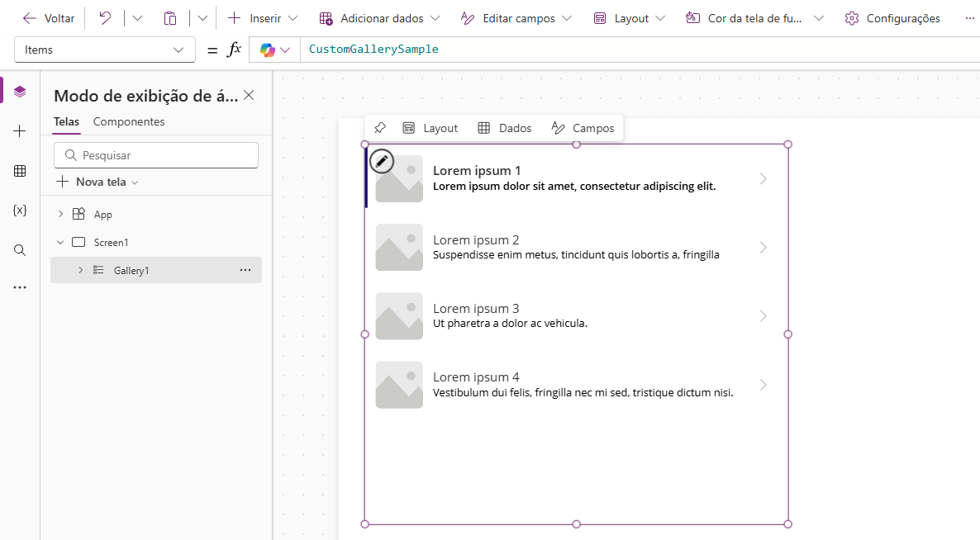Open the Items property dropdown
980x540 pixels.
[x=105, y=50]
